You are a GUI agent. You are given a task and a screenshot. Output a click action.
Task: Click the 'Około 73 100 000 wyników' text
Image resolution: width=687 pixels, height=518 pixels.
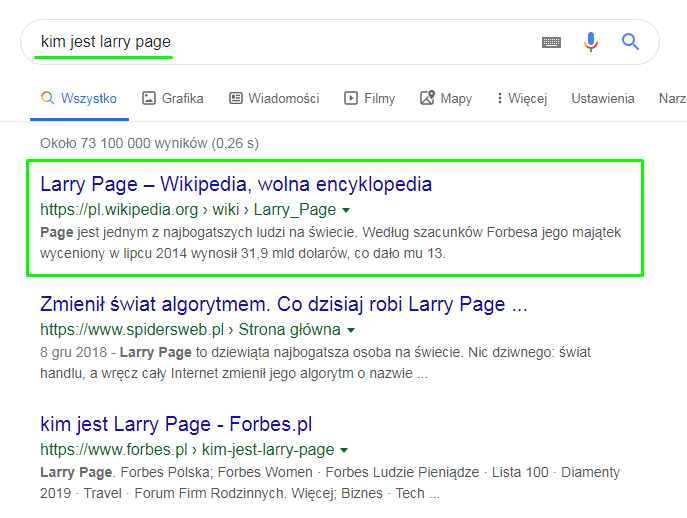tap(149, 143)
